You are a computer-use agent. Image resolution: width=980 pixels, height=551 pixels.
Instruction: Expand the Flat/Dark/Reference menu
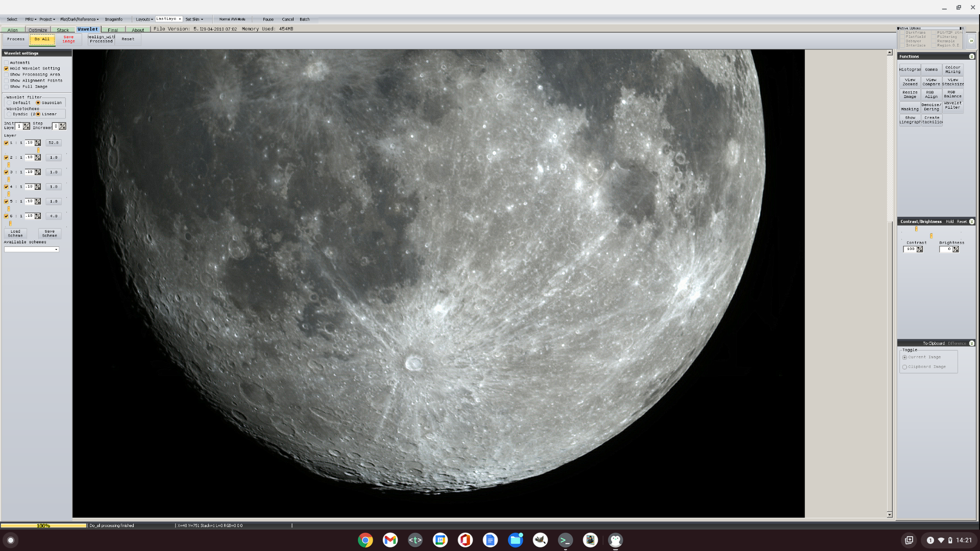coord(79,19)
